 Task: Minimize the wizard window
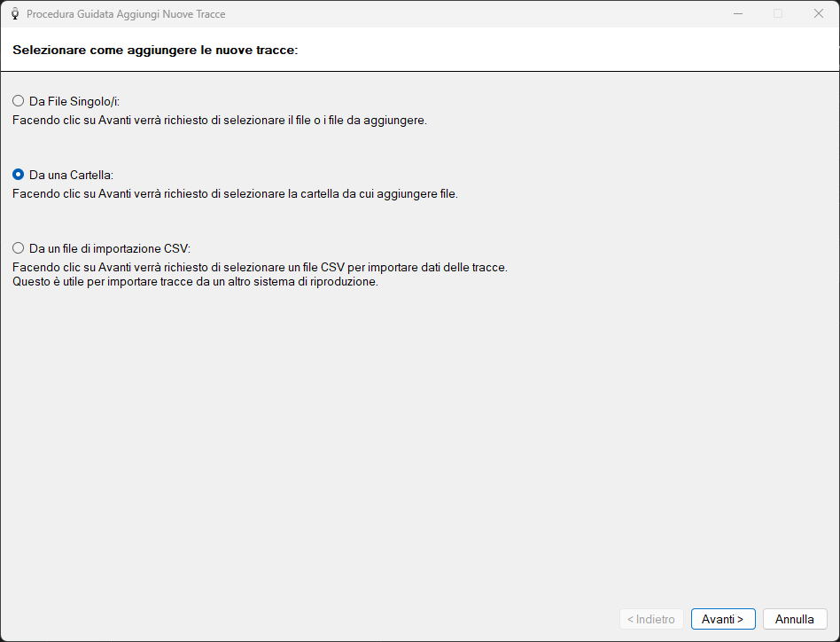(x=738, y=14)
